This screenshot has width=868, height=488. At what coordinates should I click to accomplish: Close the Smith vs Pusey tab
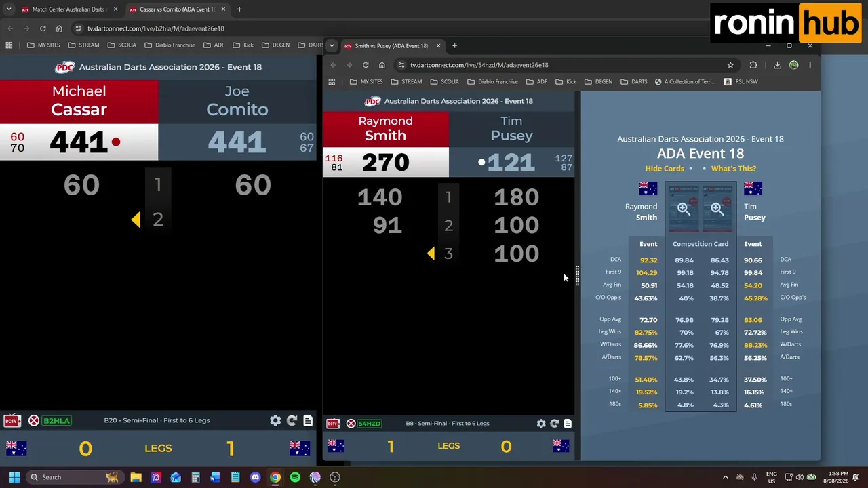pyautogui.click(x=438, y=46)
